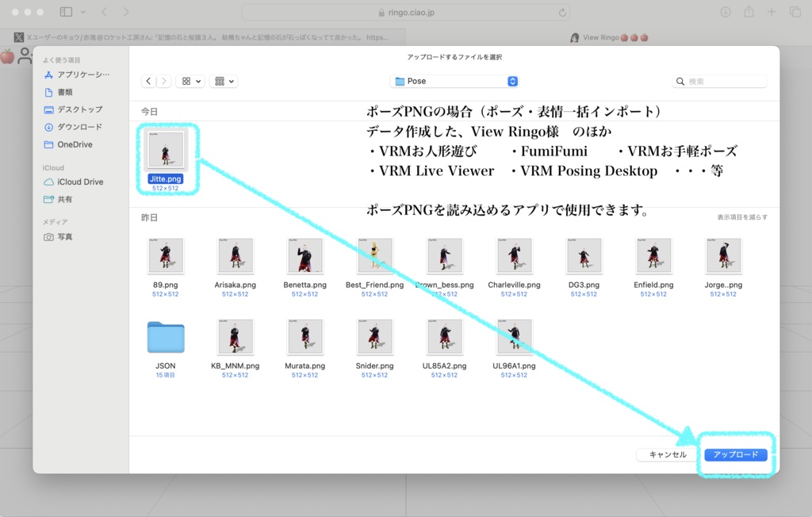Image resolution: width=812 pixels, height=517 pixels.
Task: Open Documents (書類) in sidebar
Action: point(59,92)
